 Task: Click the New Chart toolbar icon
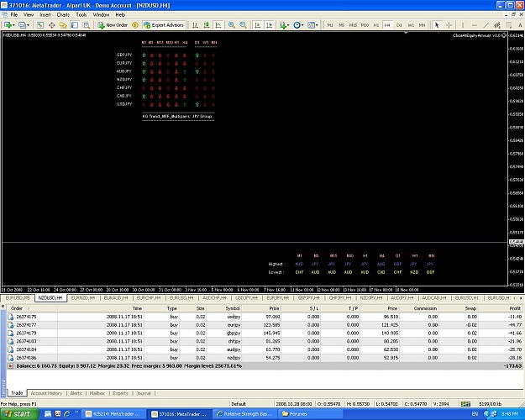[x=7, y=25]
